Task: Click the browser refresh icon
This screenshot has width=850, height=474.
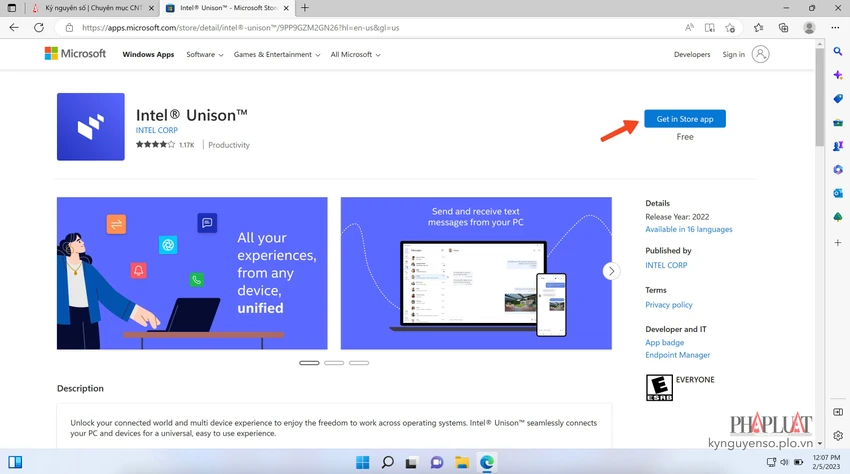Action: click(38, 28)
